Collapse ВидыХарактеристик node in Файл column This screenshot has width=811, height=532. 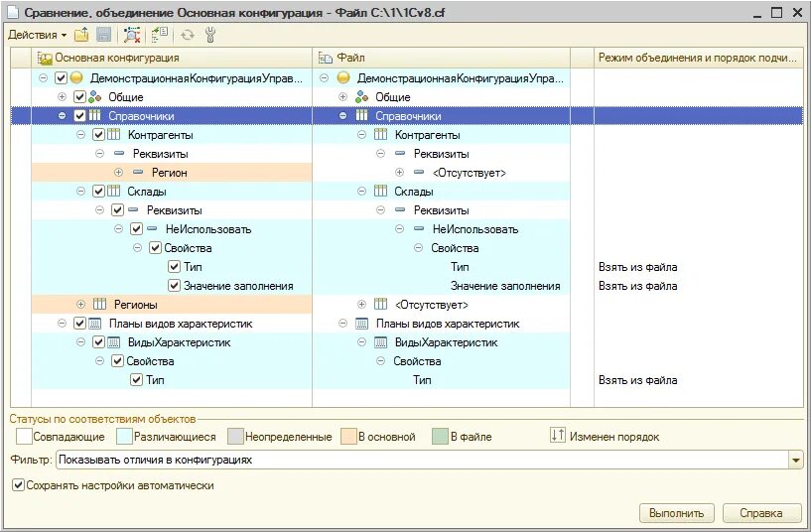point(361,342)
